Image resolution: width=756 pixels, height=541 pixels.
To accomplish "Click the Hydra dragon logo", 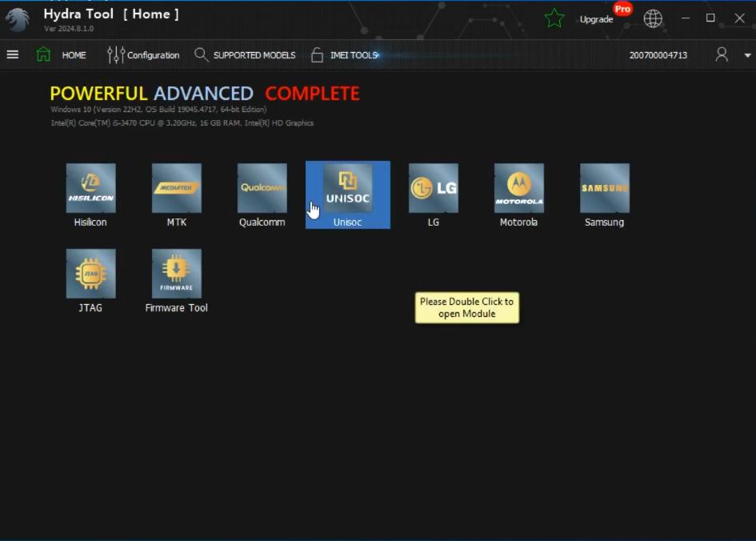I will 18,19.
